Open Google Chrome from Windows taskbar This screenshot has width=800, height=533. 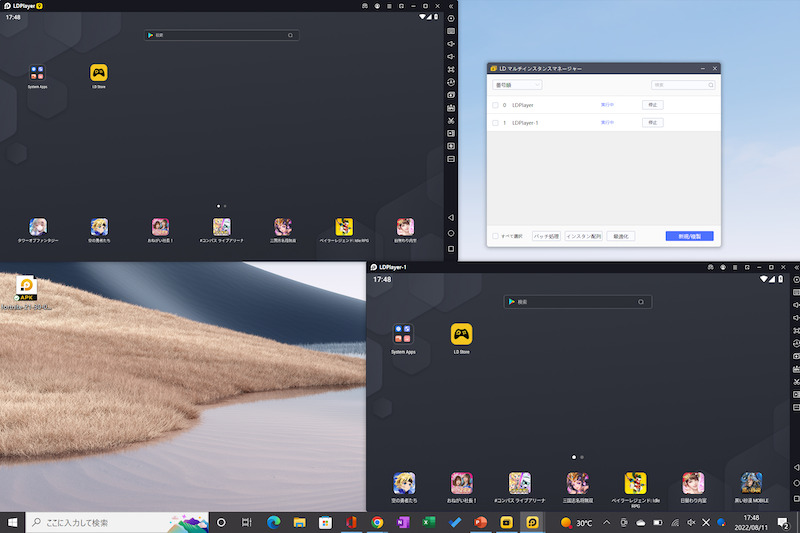point(377,522)
